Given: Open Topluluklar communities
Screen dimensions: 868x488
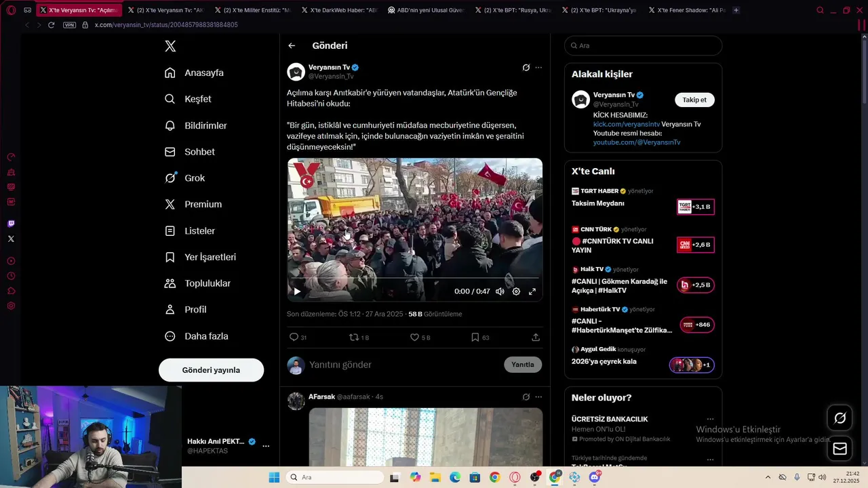Looking at the screenshot, I should point(197,283).
